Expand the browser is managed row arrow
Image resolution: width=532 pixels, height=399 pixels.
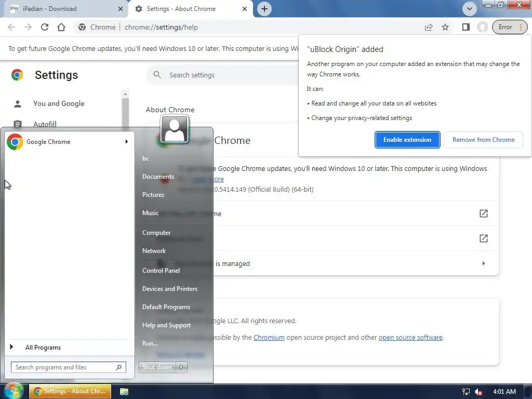point(484,263)
